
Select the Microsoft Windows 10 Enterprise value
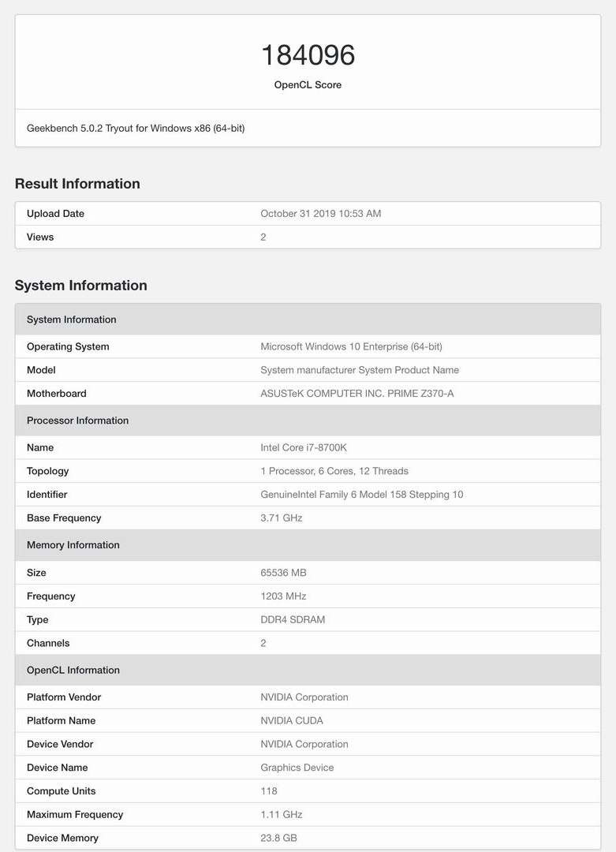click(x=352, y=346)
